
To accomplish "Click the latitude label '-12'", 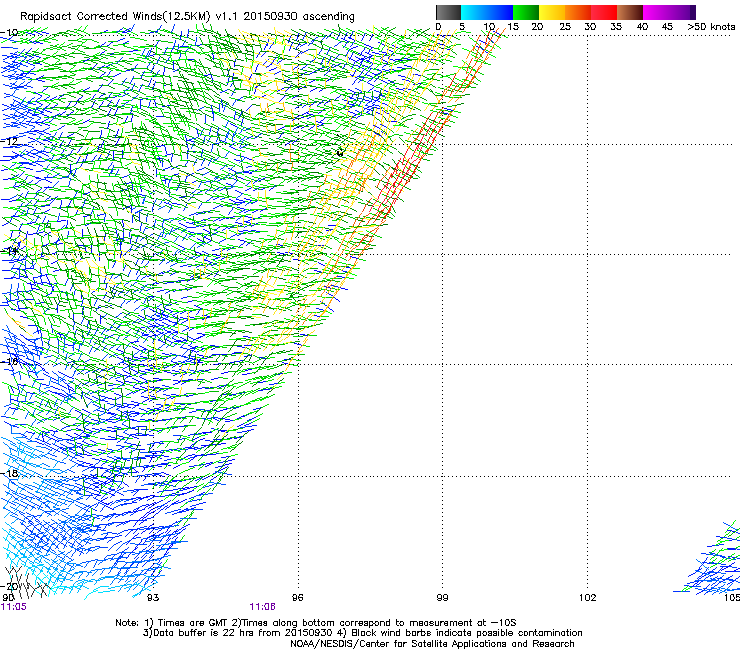I will 9,141.
